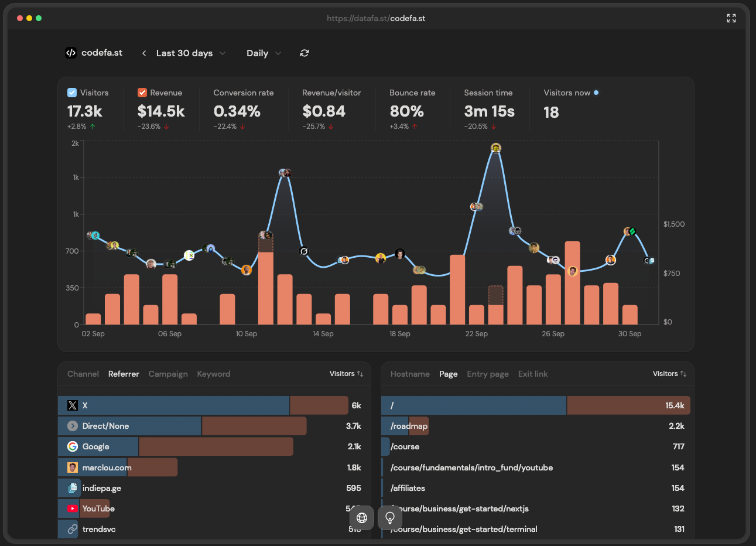The image size is (756, 546).
Task: Click the yellow avatar at the chart's highest peak
Action: pyautogui.click(x=496, y=148)
